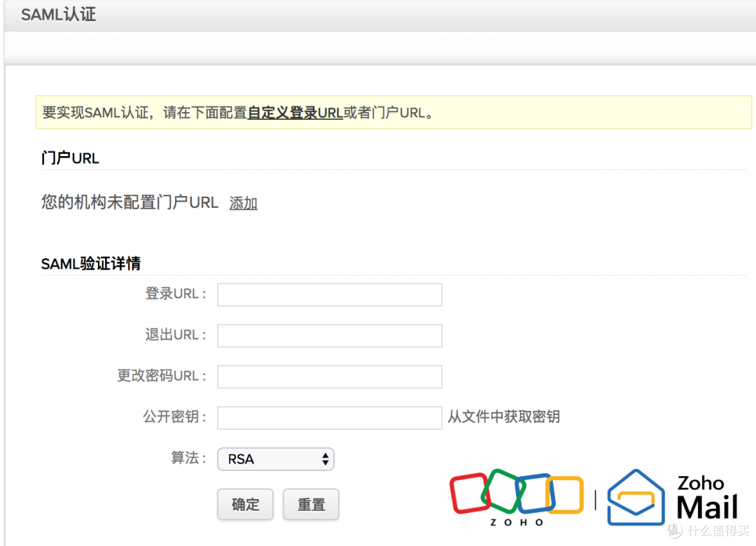
Task: Click 从文件中获取密钥 to load key
Action: (x=504, y=416)
